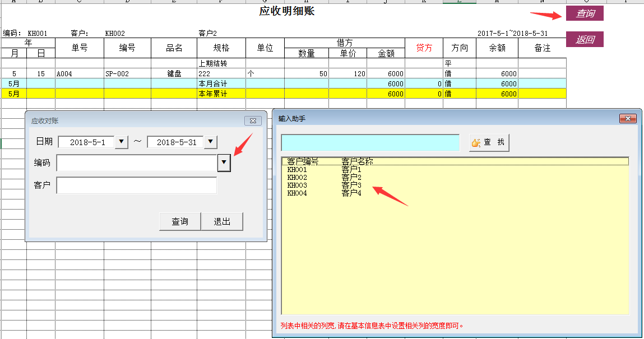Click the 规格 column header

221,48
